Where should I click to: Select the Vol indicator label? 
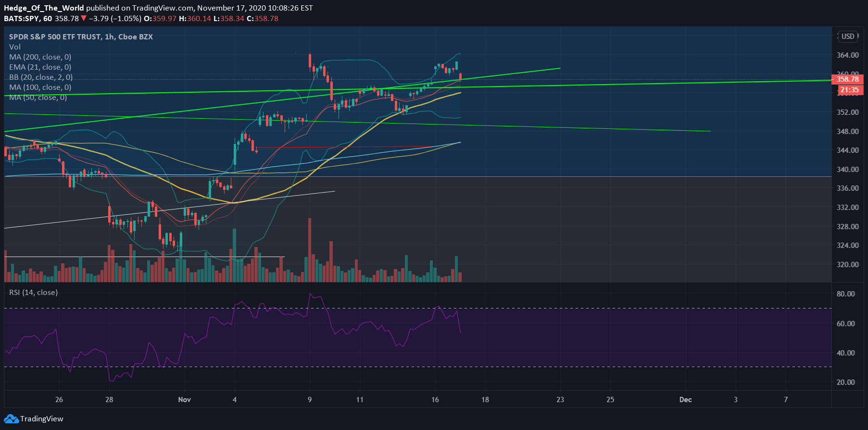[15, 47]
